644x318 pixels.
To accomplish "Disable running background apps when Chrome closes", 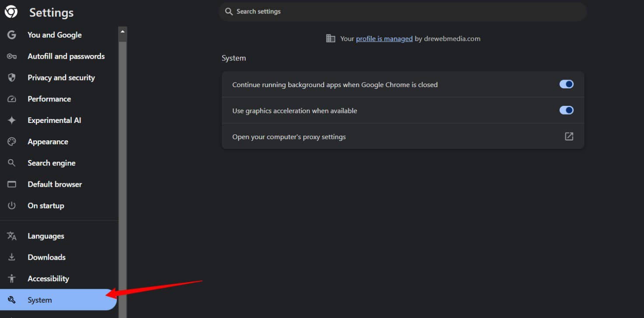I will tap(566, 84).
